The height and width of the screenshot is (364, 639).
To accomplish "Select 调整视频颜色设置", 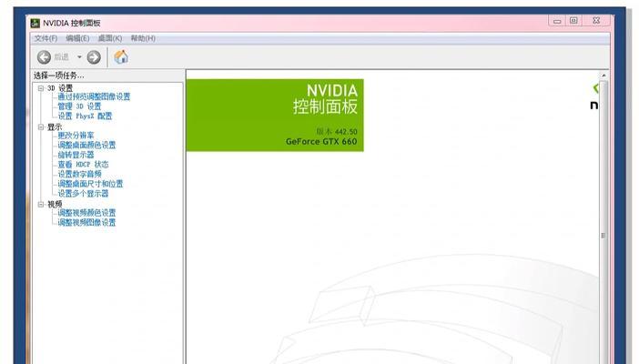I will tap(86, 213).
